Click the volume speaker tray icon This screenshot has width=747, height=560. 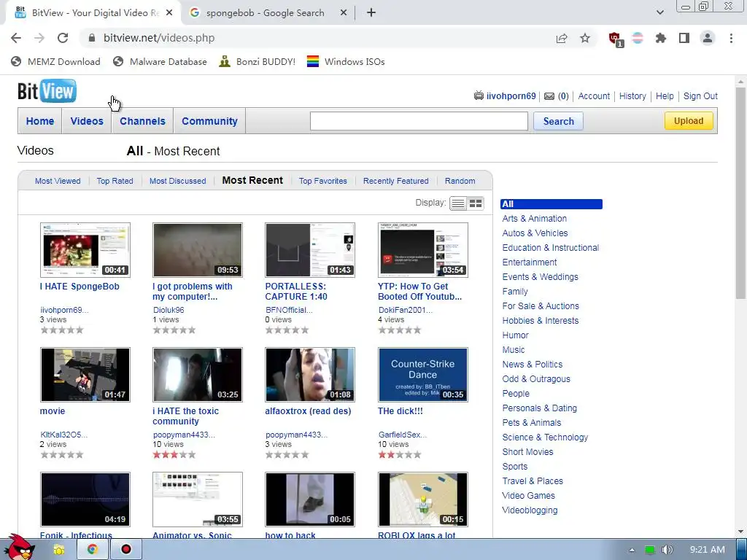(667, 550)
